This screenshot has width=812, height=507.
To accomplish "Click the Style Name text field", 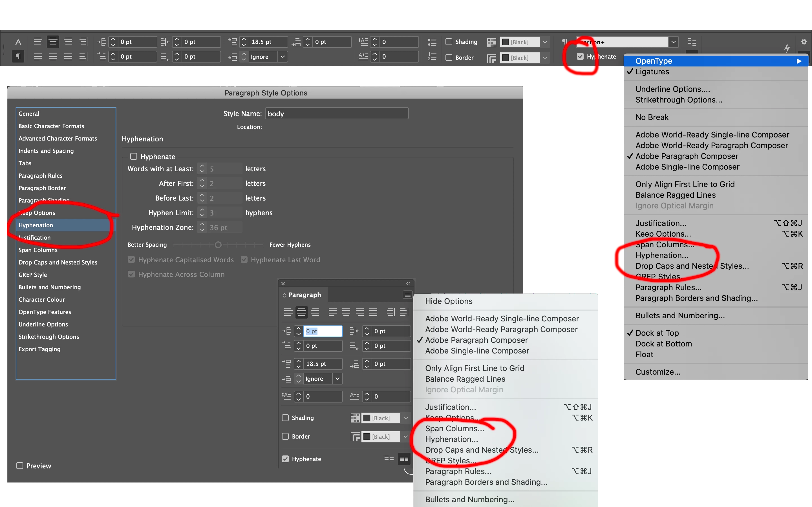I will pyautogui.click(x=337, y=114).
